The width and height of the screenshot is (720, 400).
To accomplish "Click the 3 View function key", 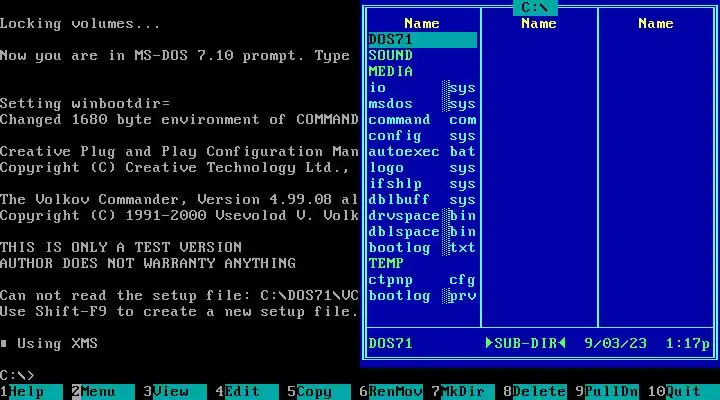I will (x=175, y=392).
